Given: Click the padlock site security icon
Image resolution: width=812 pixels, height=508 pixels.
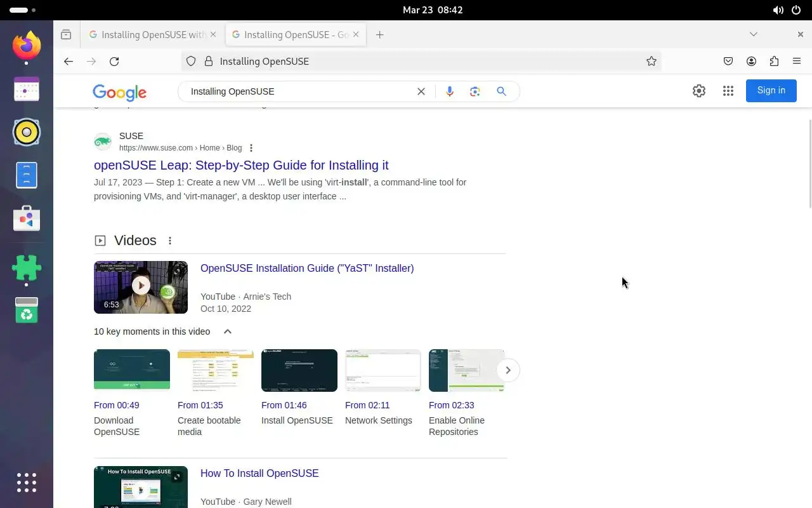Looking at the screenshot, I should [208, 61].
